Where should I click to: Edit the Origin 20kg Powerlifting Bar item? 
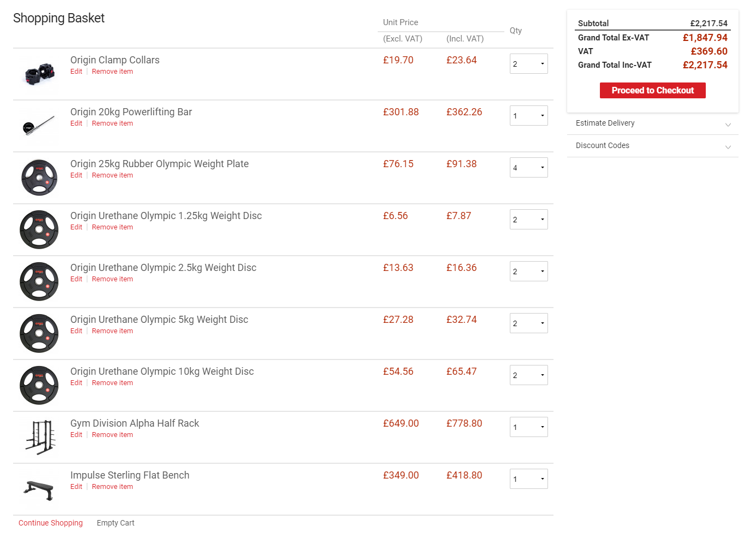click(76, 123)
